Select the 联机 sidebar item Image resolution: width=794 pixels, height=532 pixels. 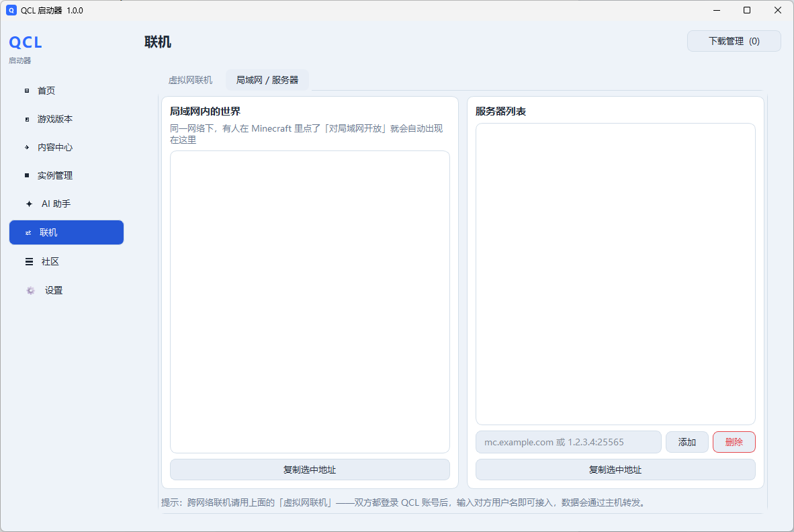tap(67, 232)
